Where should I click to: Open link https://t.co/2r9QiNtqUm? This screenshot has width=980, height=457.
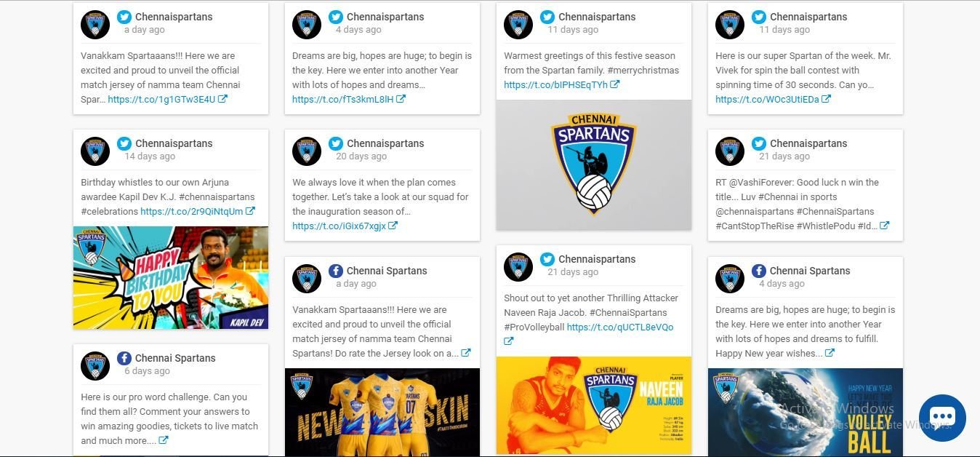click(192, 212)
